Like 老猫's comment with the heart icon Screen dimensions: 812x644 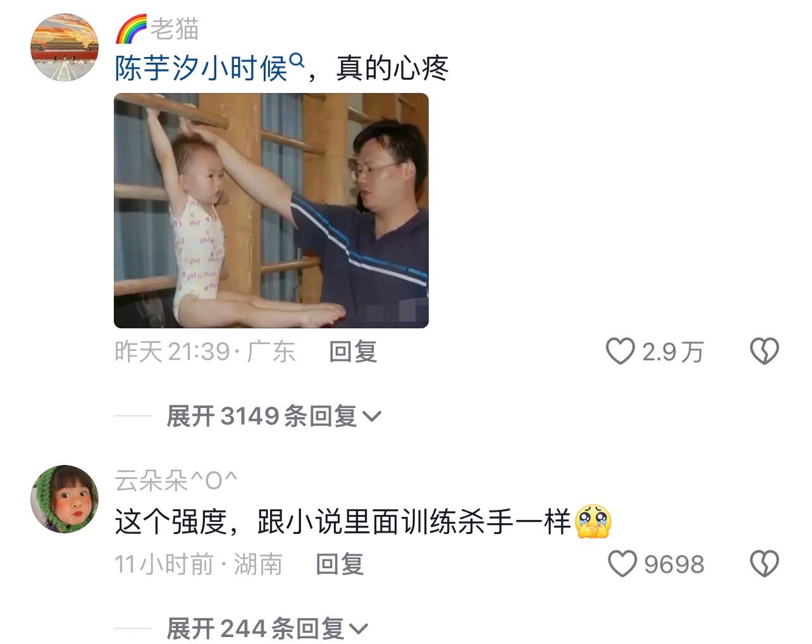click(620, 351)
